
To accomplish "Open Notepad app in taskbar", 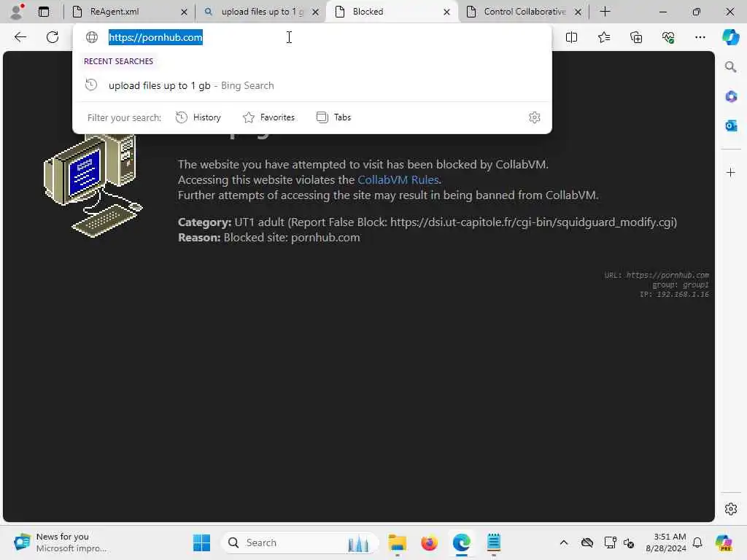I will [494, 542].
